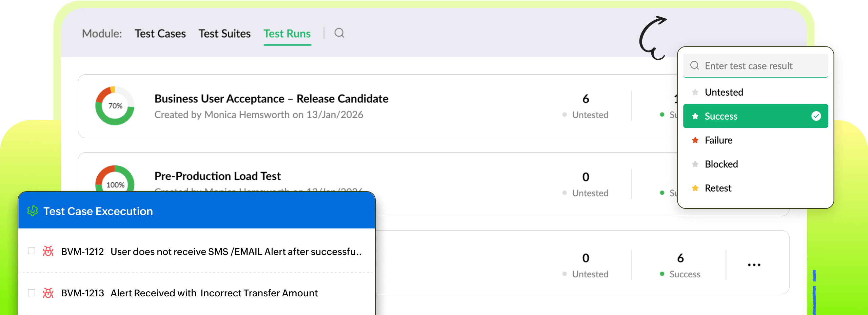Open the ellipsis options menu

[754, 264]
